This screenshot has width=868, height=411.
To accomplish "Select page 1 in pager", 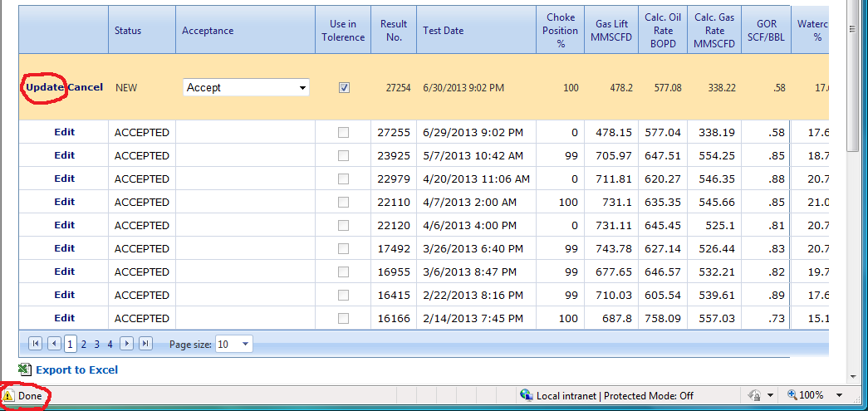I will tap(71, 344).
